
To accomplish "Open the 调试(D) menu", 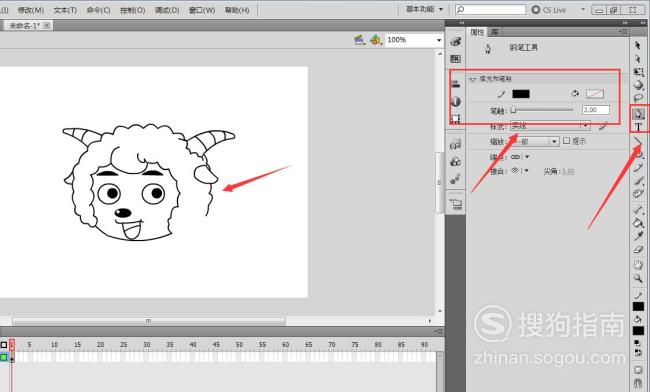I will pyautogui.click(x=167, y=10).
